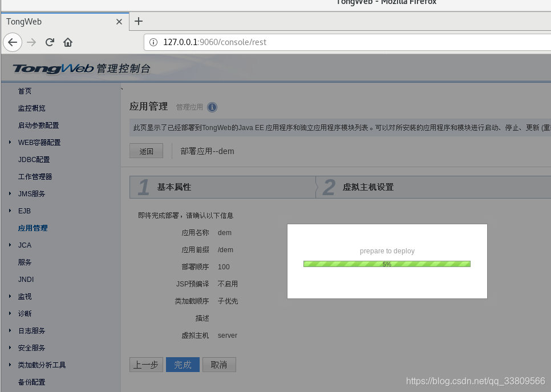Open 工作管理器 in the sidebar
Viewport: 551px width, 392px height.
[x=35, y=177]
